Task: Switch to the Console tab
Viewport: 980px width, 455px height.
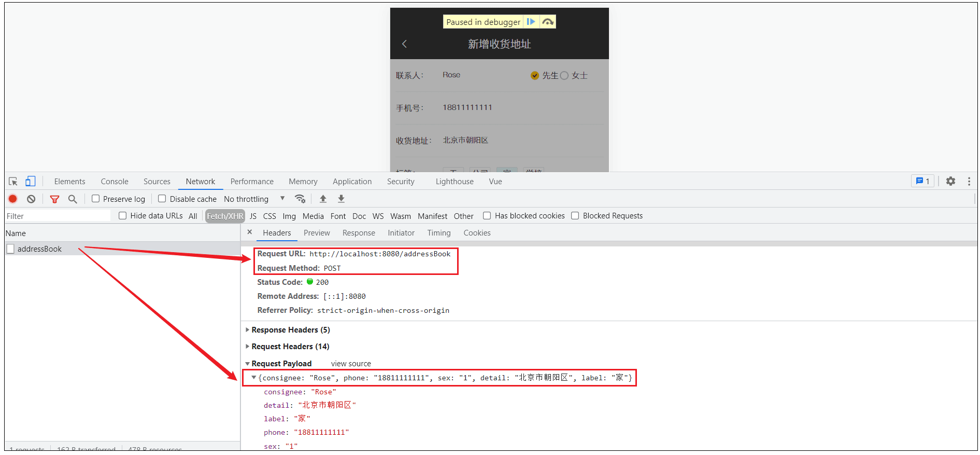Action: (115, 182)
